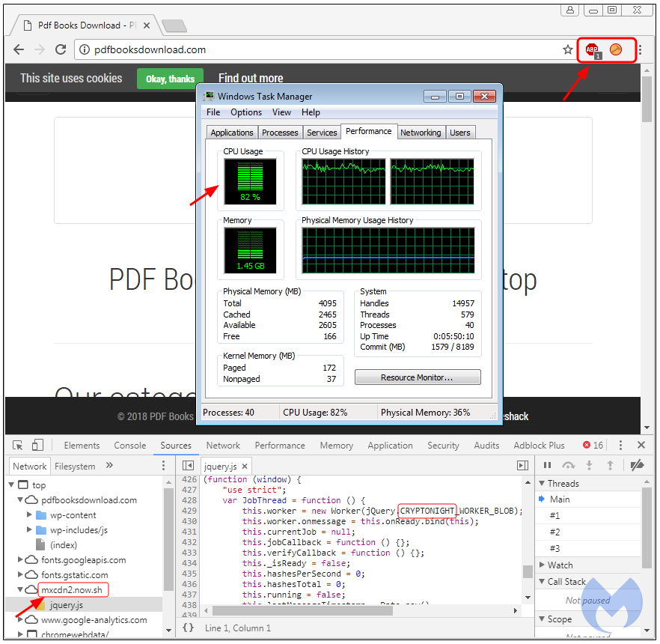Viewport: 660px width, 644px height.
Task: Select the Main thread
Action: 560,499
